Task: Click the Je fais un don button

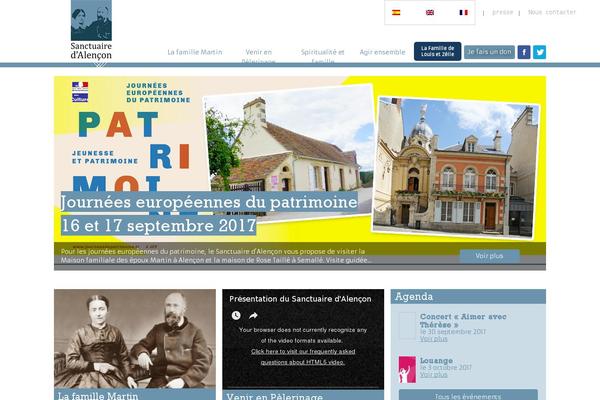Action: point(489,52)
